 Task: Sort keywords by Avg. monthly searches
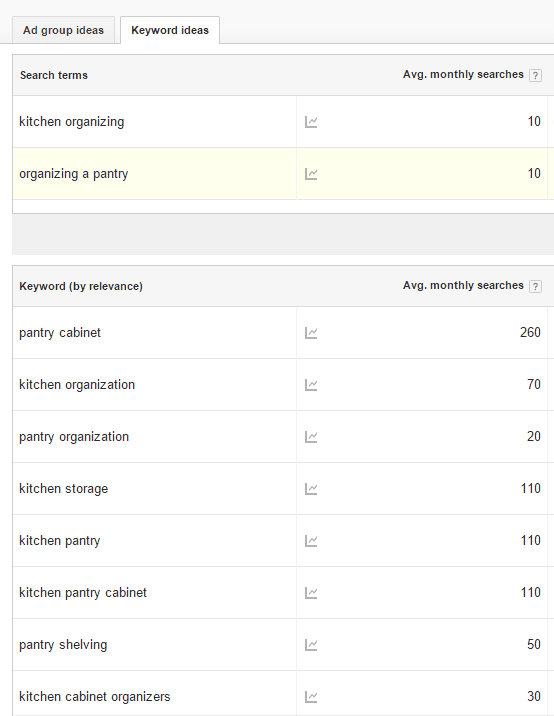(x=463, y=285)
